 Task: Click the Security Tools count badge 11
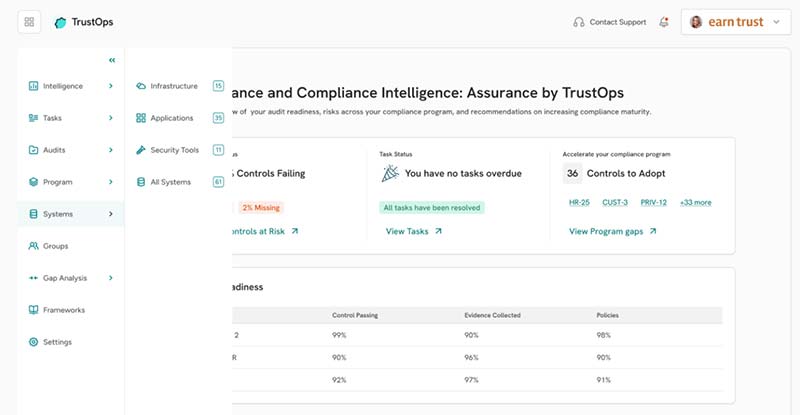pyautogui.click(x=218, y=150)
